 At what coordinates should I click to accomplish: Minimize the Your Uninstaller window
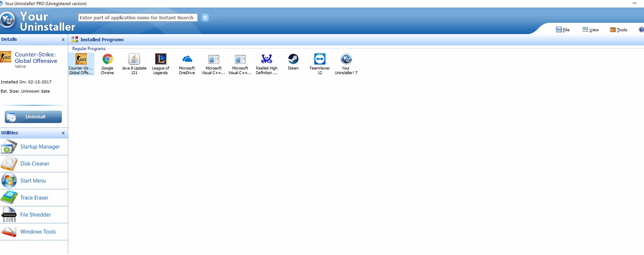(634, 3)
